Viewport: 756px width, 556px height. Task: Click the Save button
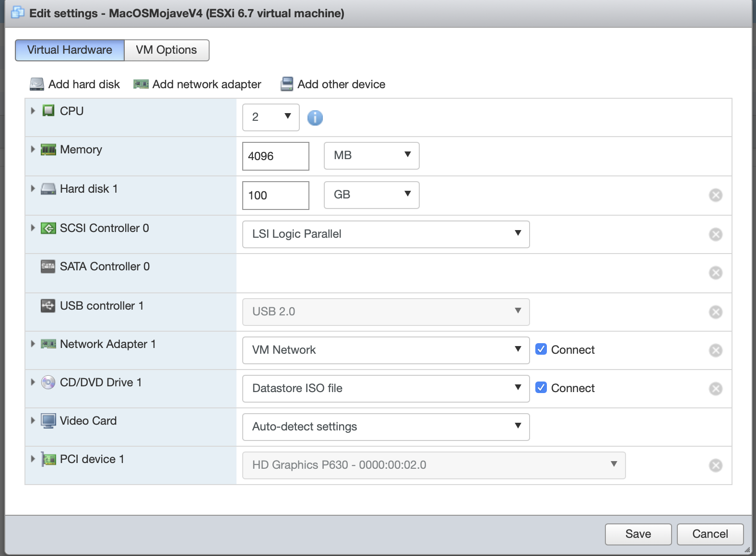click(638, 534)
